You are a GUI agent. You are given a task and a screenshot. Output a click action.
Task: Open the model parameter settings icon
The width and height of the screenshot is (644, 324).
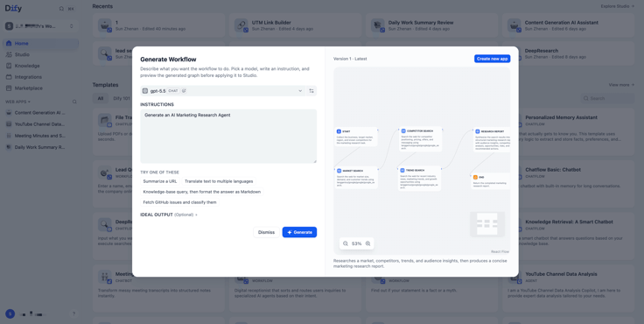[311, 91]
